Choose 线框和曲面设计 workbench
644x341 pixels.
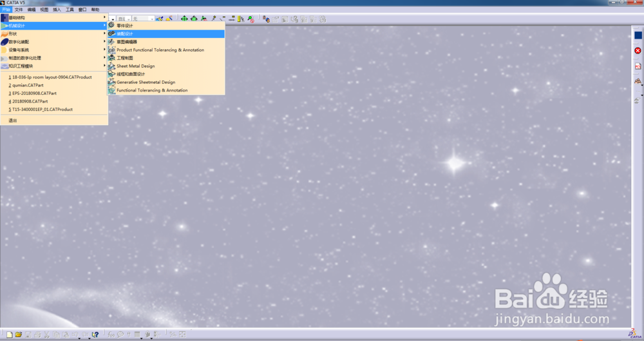[166, 74]
